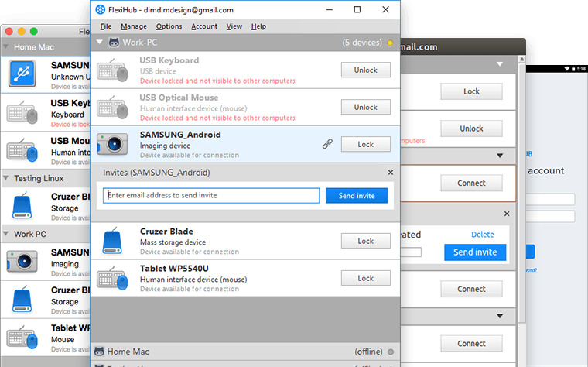Click the yellow status dot of Work-PC
This screenshot has height=367, width=588.
(390, 43)
